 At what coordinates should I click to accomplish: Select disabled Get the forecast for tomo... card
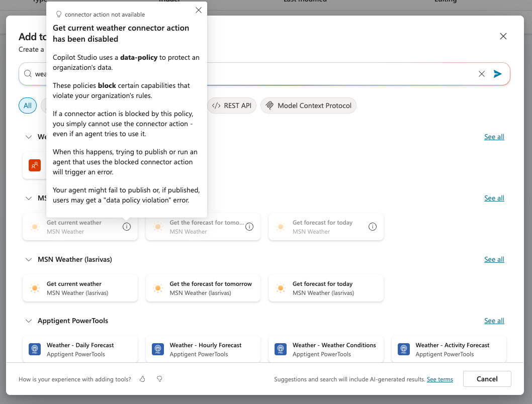tap(203, 227)
